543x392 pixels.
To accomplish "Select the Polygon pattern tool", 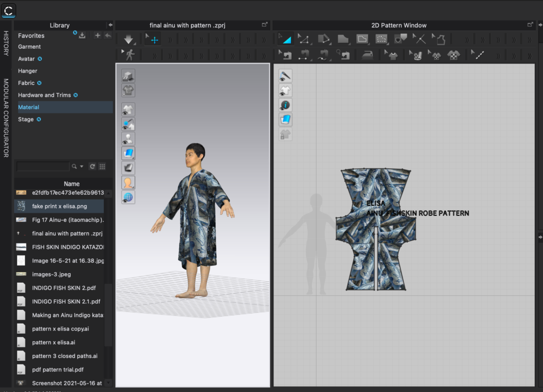I will pos(343,39).
